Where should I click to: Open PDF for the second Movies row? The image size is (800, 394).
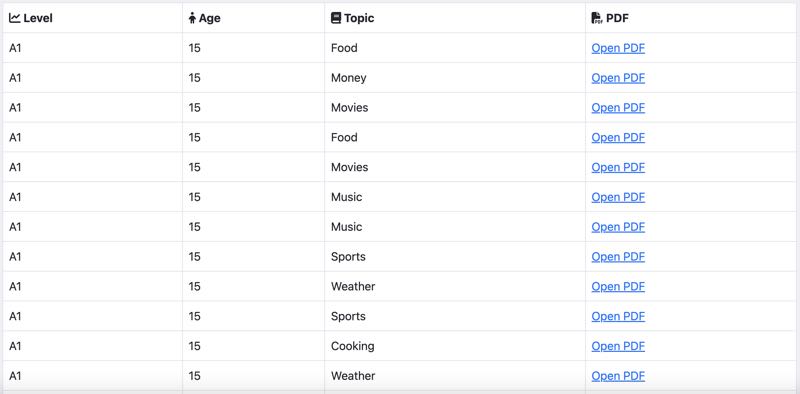[618, 167]
